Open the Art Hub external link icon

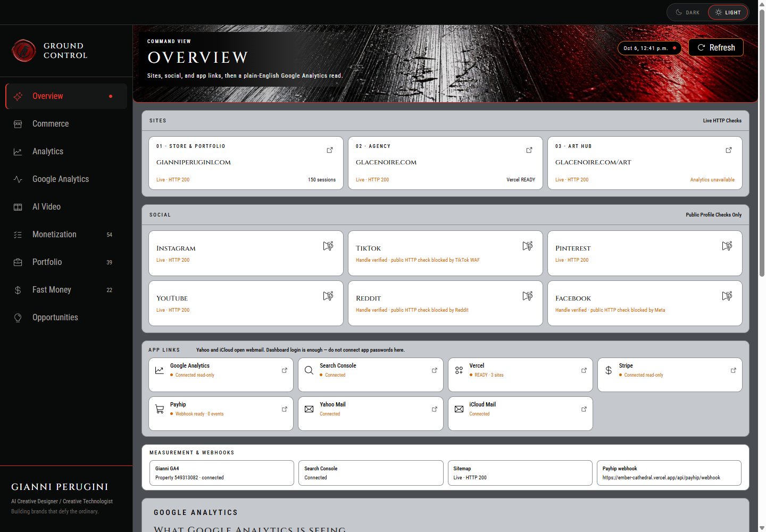[729, 150]
